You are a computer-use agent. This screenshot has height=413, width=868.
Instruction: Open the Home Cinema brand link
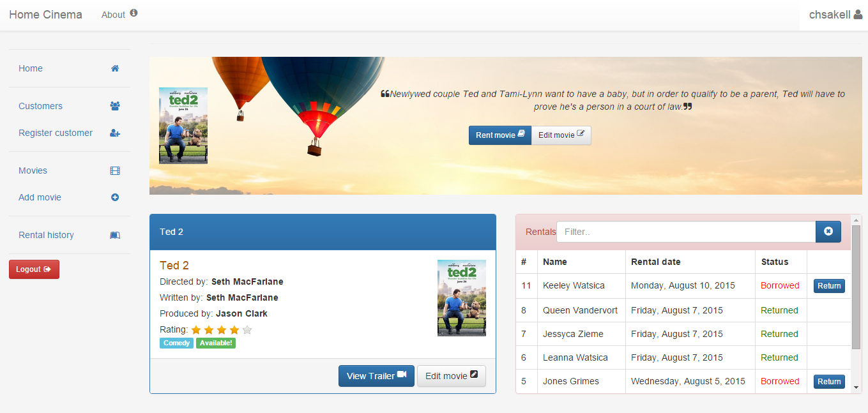(45, 15)
